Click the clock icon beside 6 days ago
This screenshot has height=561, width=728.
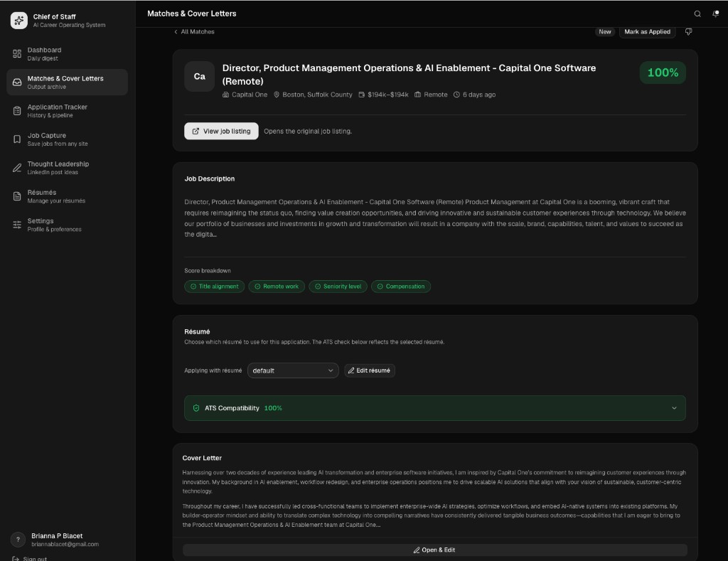click(456, 95)
